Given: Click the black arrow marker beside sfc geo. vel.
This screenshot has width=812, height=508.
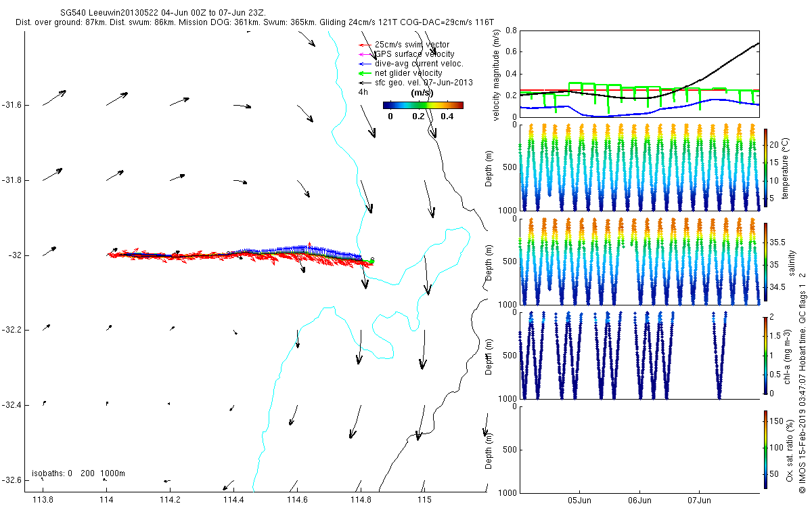Looking at the screenshot, I should pos(364,83).
